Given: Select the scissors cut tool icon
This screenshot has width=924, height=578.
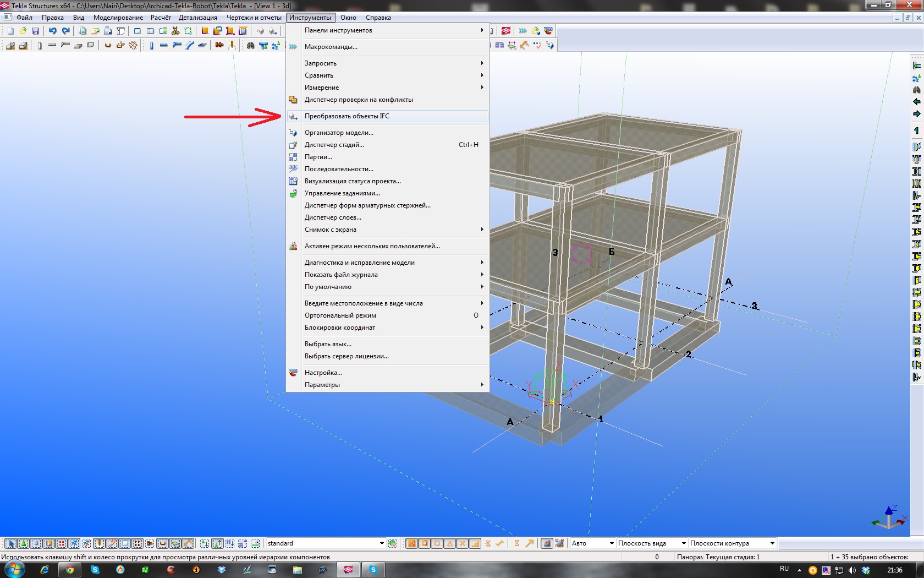Looking at the screenshot, I should coord(175,31).
